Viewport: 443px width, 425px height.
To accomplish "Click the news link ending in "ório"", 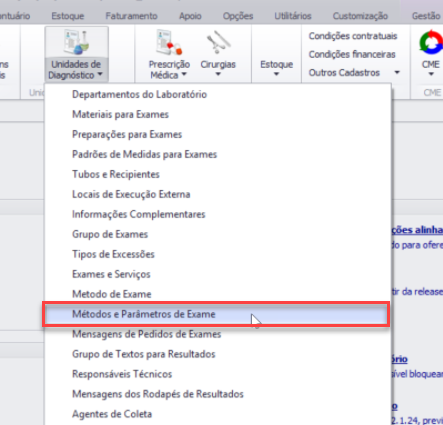I will (x=400, y=359).
